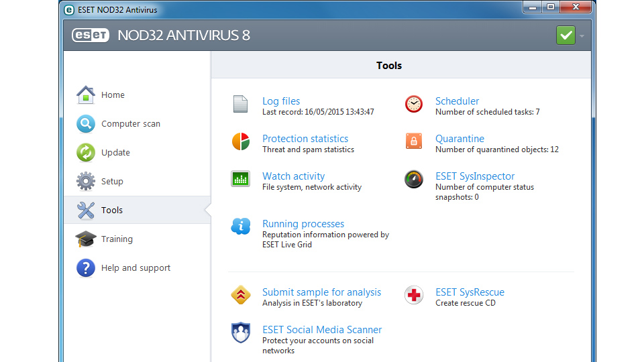Close the ESET NOD32 Antivirus window
Screen dimensions: 644x362
click(576, 7)
